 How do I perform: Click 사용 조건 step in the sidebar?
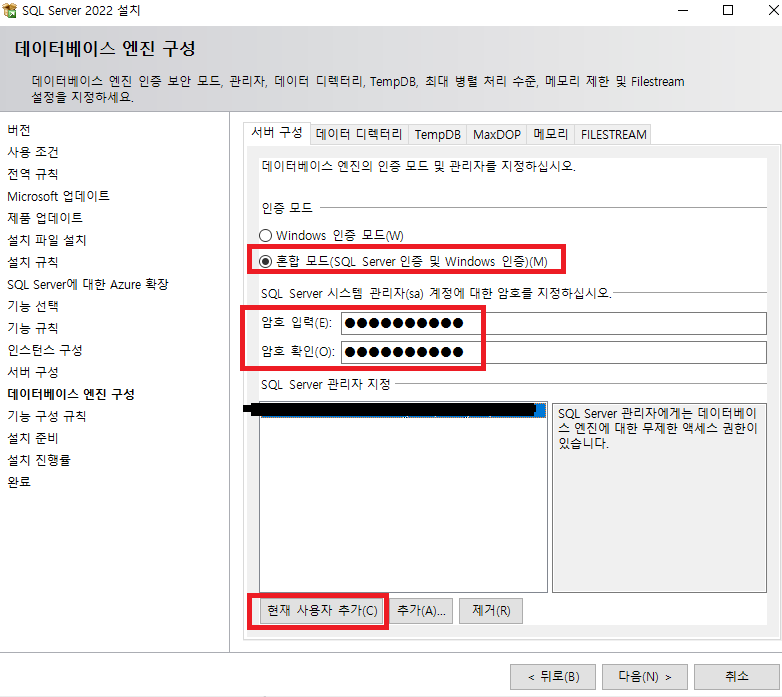pos(33,152)
